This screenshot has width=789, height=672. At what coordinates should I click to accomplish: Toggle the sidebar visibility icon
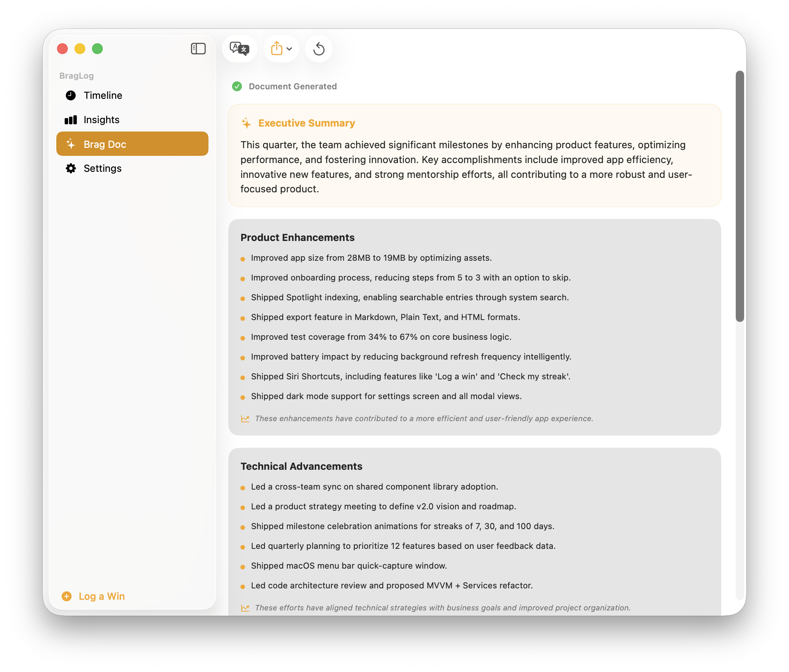click(x=199, y=49)
